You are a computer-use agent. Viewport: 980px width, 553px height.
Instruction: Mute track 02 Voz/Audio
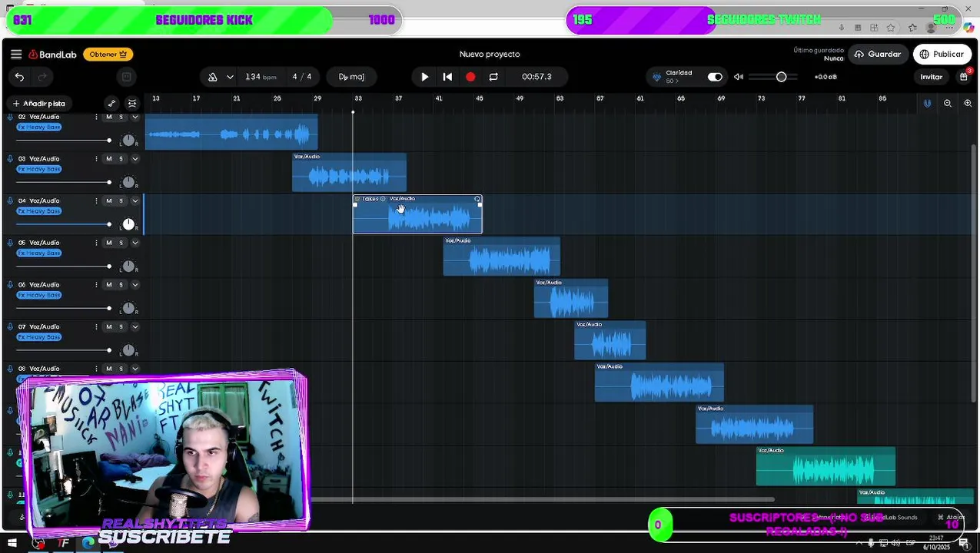[x=108, y=117]
